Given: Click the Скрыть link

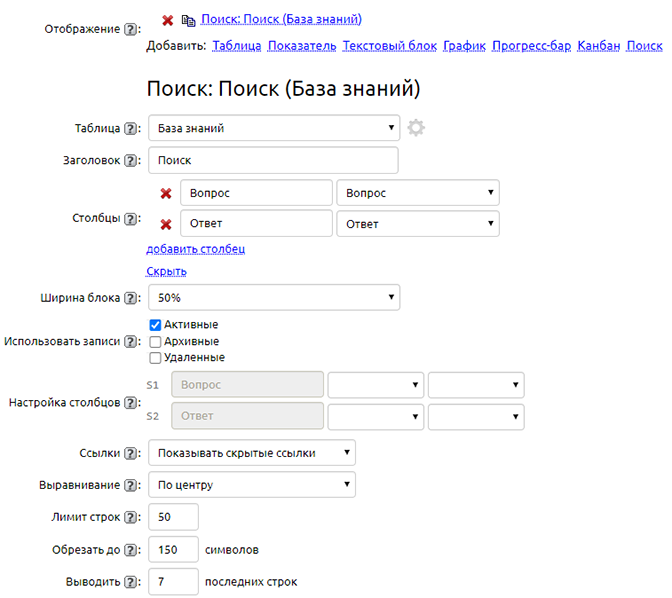Looking at the screenshot, I should (x=166, y=271).
